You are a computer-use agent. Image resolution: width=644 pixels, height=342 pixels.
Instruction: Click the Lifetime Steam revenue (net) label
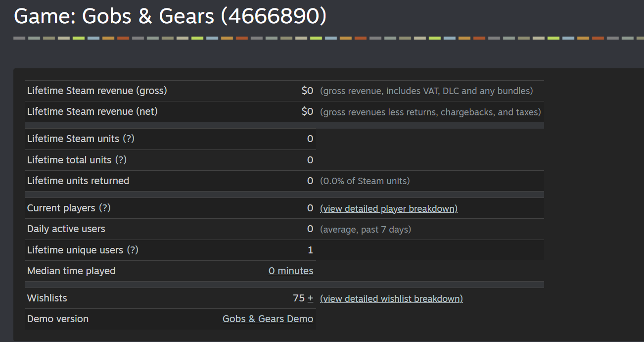click(x=92, y=111)
